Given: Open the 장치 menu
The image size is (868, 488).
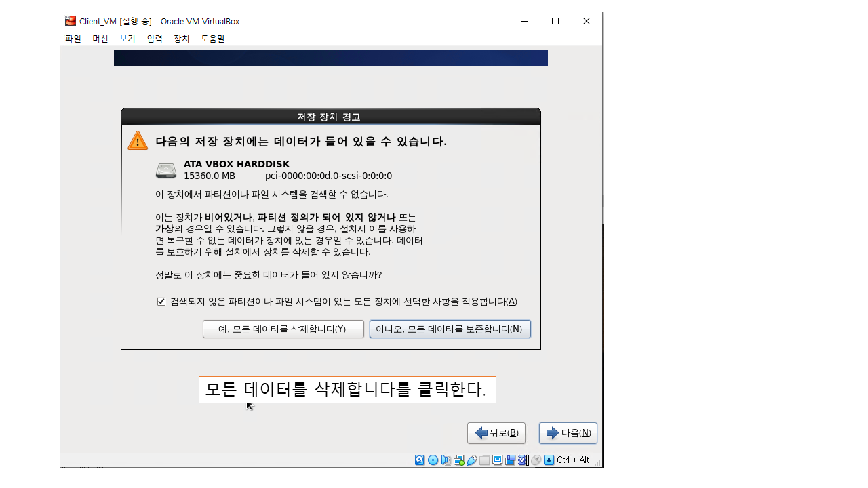Looking at the screenshot, I should 182,39.
